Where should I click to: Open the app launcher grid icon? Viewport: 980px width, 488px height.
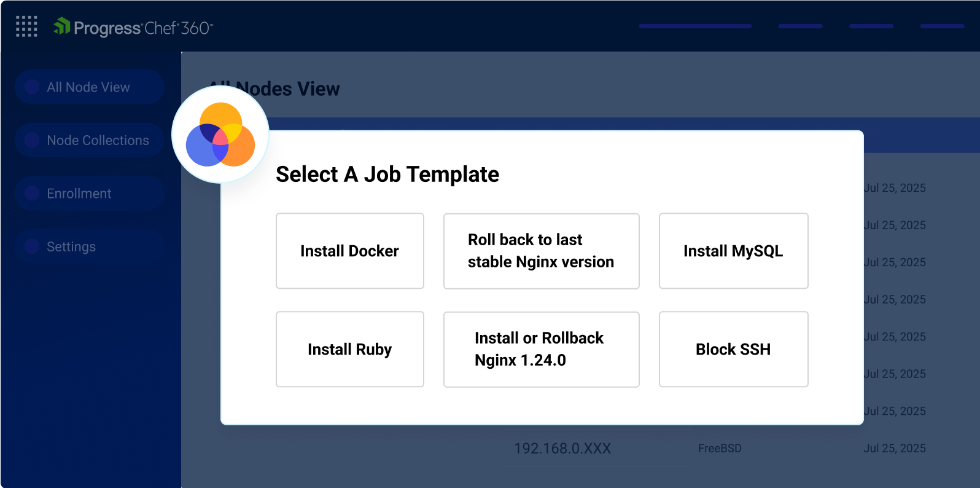point(26,26)
